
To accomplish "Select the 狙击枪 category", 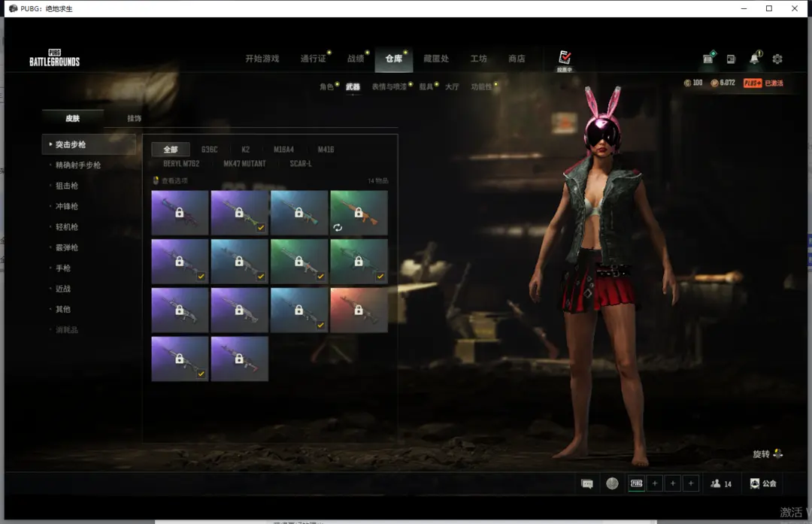I will [67, 186].
